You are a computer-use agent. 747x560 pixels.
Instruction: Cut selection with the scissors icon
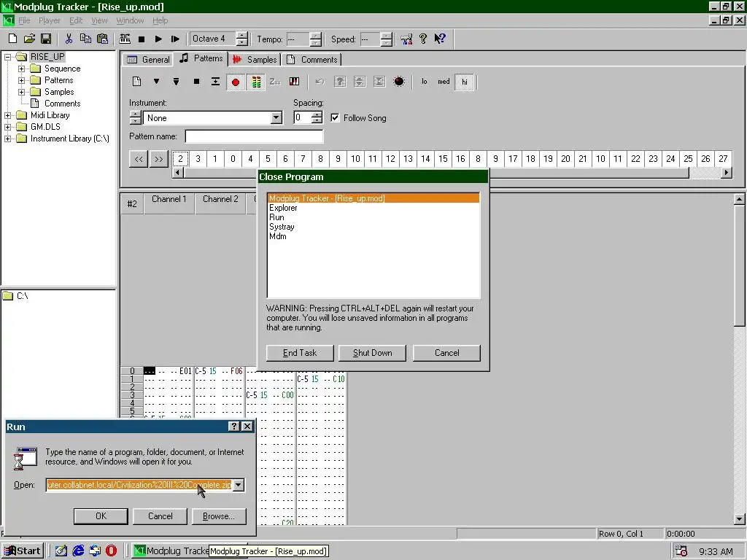click(69, 39)
